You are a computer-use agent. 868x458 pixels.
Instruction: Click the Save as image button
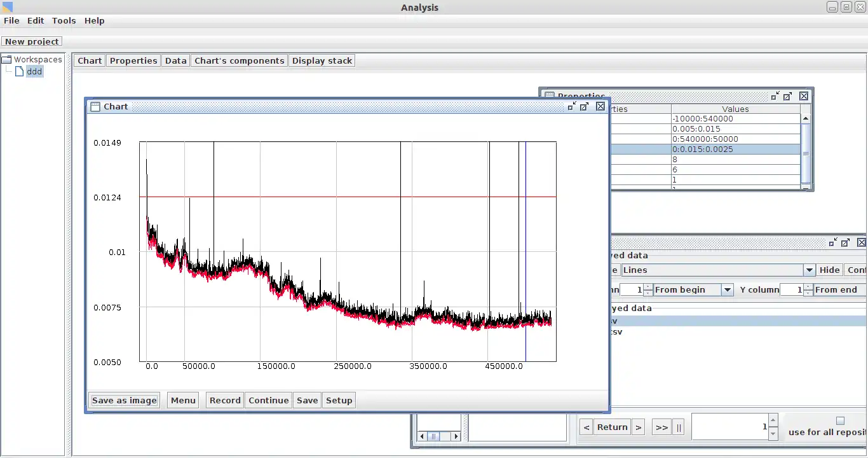[124, 400]
